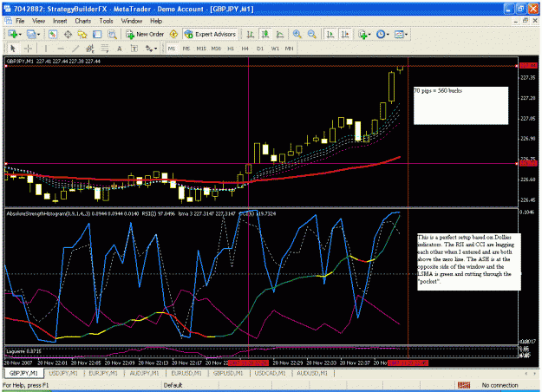
Task: Open the Strategy Tester magnifier icon
Action: click(112, 34)
